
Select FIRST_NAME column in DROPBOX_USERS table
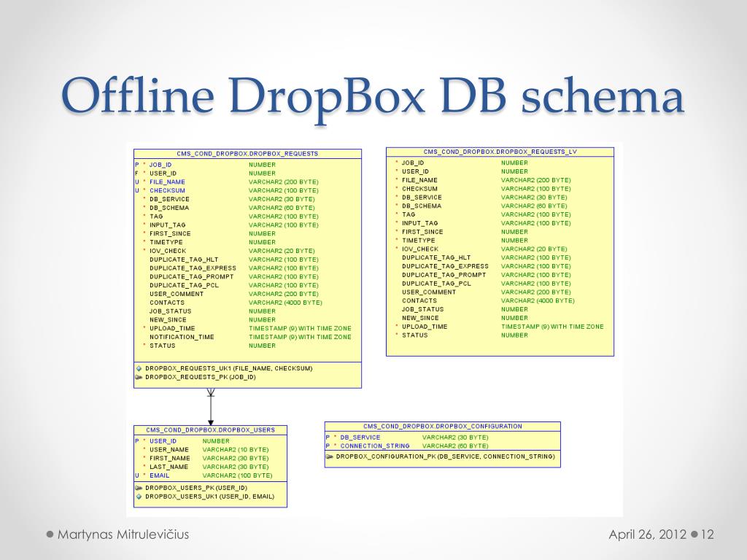(169, 459)
